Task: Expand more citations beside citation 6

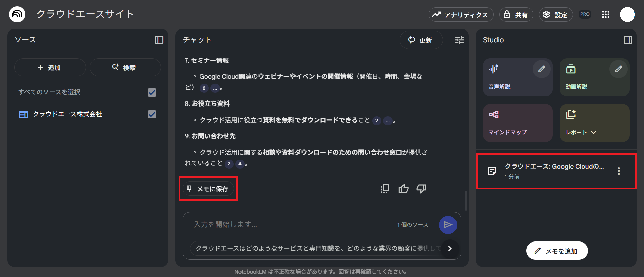Action: tap(215, 88)
